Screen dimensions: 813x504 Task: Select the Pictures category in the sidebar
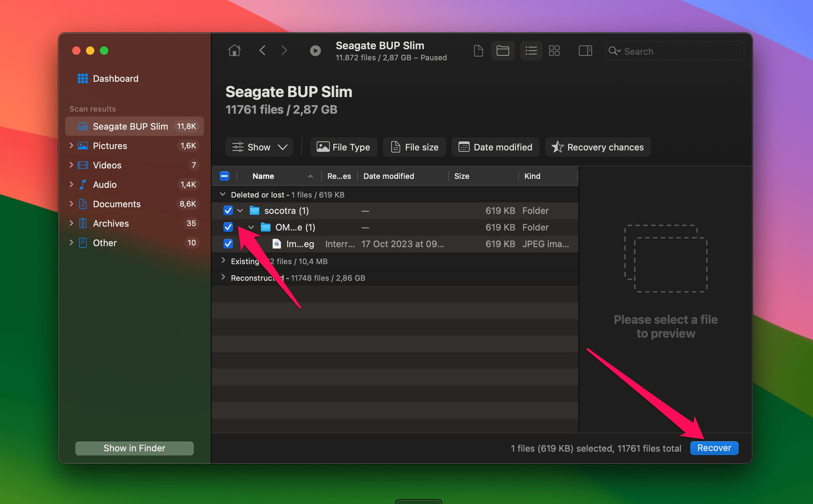coord(110,146)
